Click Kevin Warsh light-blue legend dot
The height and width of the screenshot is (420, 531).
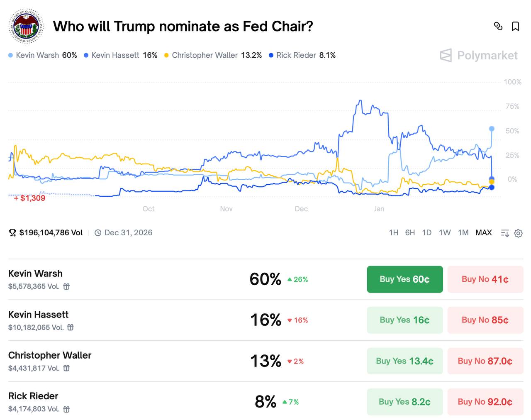(x=11, y=55)
